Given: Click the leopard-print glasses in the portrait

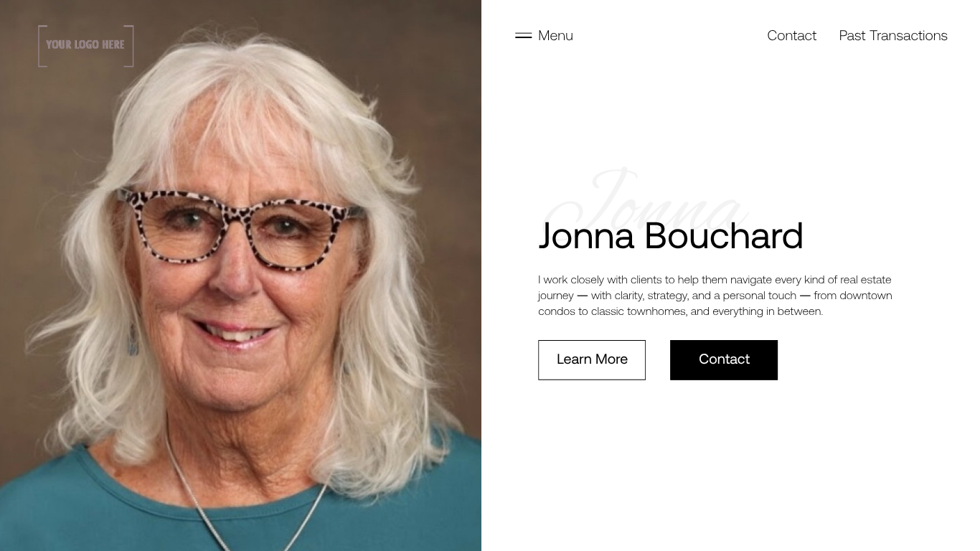Looking at the screenshot, I should click(x=240, y=228).
